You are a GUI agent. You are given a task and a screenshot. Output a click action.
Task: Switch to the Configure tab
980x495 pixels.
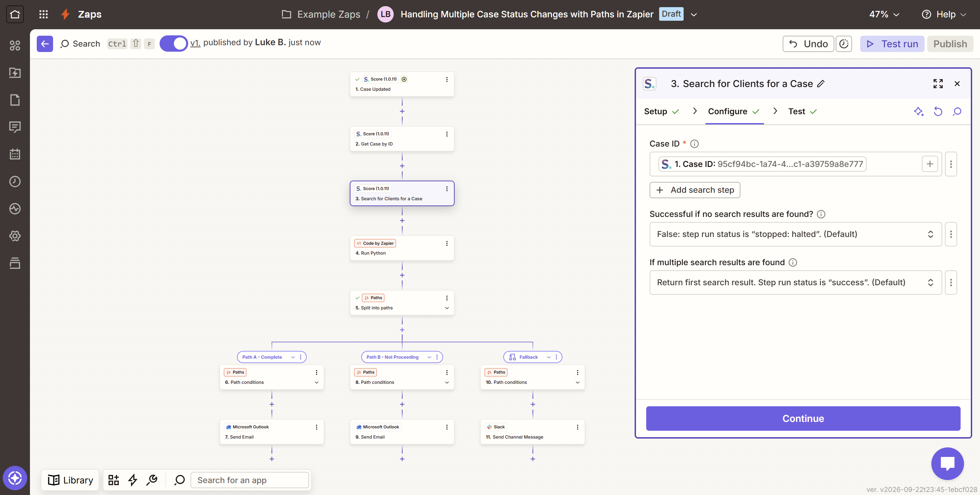734,112
